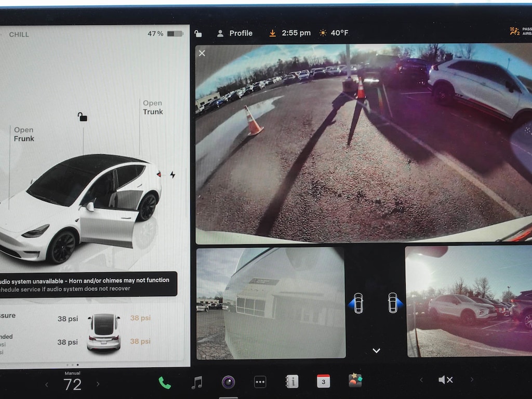Toggle the lock icon in status bar
The image size is (532, 399).
[198, 34]
